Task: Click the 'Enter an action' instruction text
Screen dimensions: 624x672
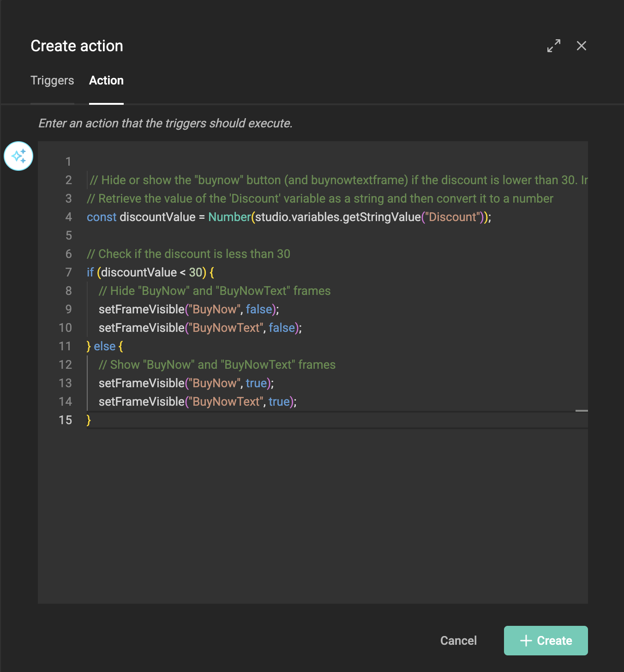Action: pyautogui.click(x=165, y=123)
